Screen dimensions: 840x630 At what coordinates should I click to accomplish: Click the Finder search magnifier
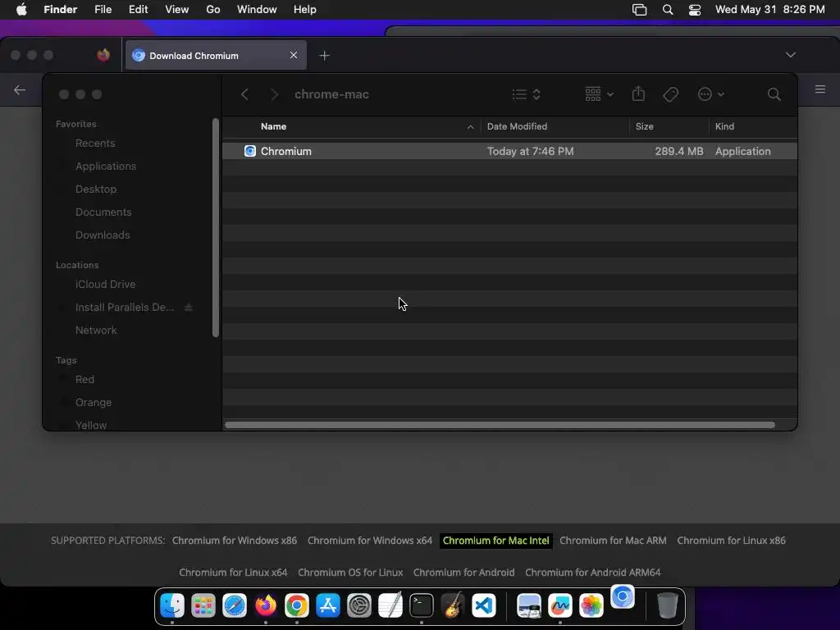click(x=774, y=94)
